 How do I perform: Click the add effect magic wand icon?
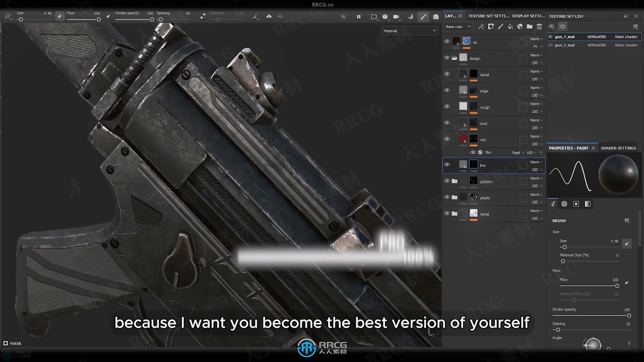481,27
